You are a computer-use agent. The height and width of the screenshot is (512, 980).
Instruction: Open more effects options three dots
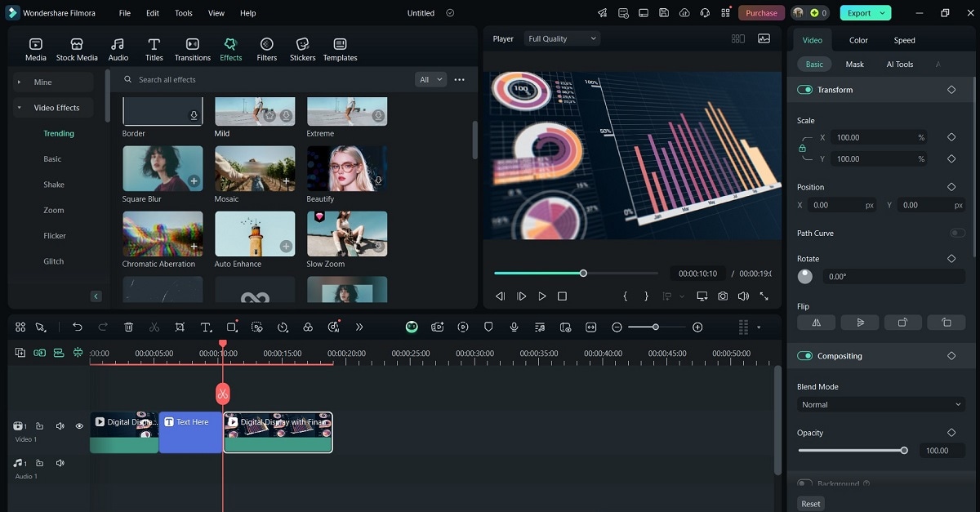click(459, 79)
